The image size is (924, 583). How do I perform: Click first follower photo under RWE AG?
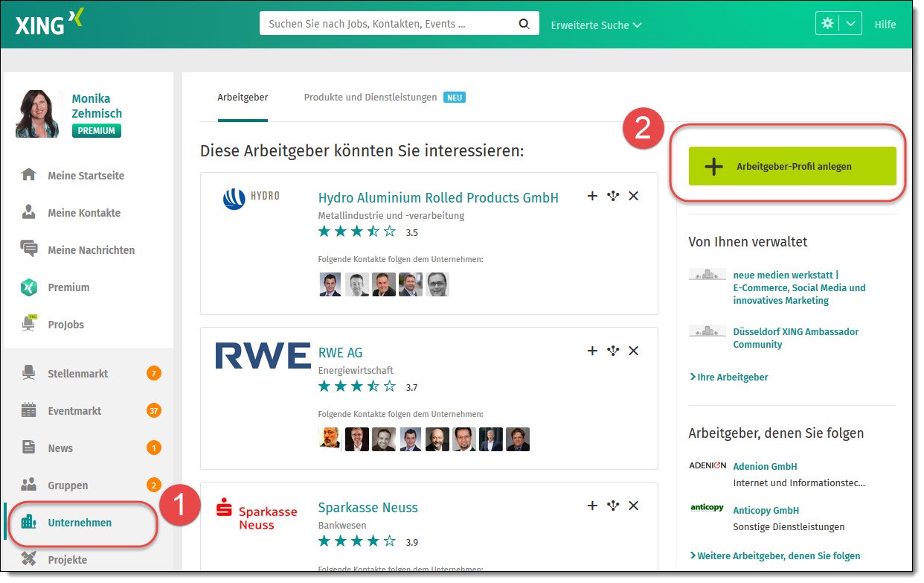[x=330, y=439]
